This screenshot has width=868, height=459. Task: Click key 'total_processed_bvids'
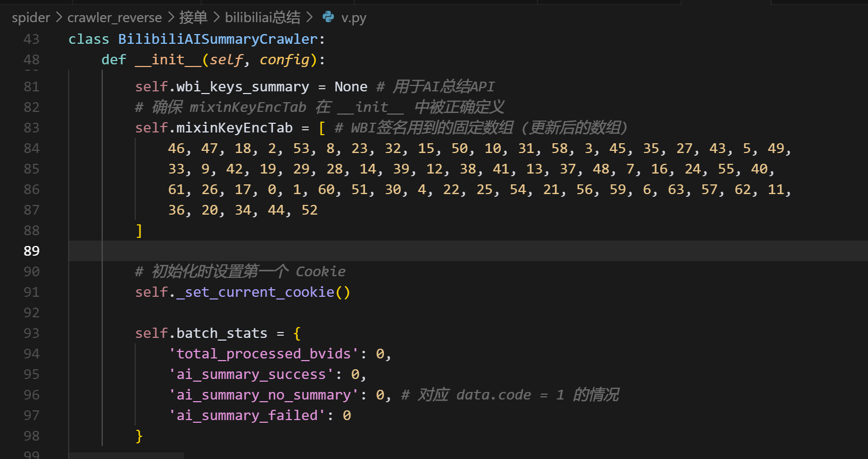263,354
